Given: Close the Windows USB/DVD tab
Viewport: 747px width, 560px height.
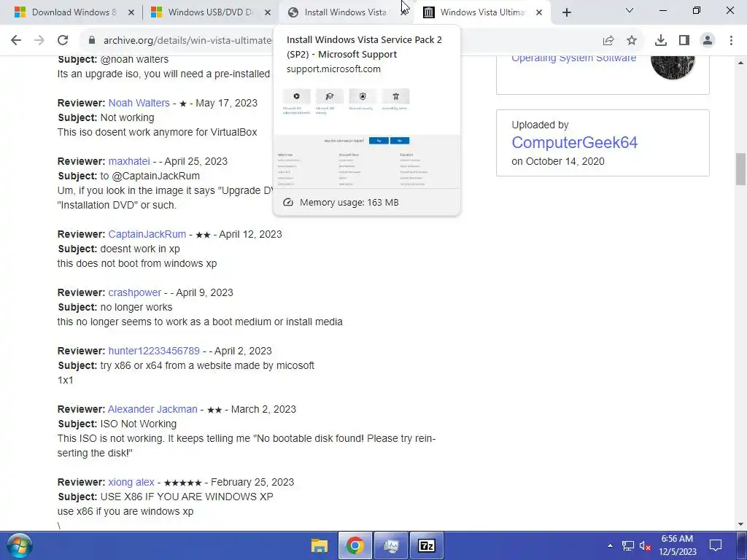Looking at the screenshot, I should click(268, 12).
